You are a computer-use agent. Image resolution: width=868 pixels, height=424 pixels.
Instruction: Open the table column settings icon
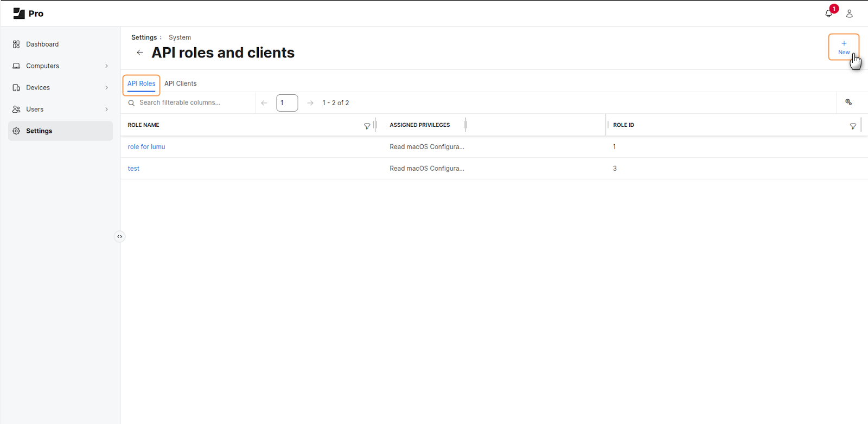[x=848, y=102]
